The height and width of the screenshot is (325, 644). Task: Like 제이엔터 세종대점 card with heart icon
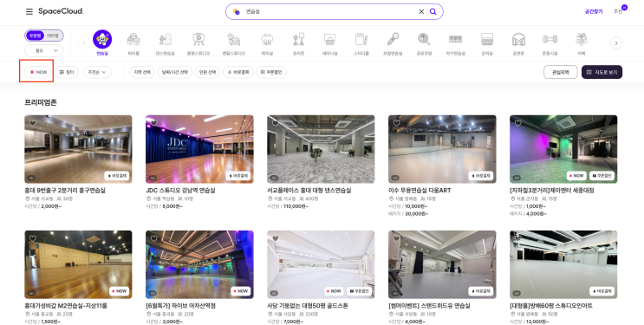(x=518, y=123)
